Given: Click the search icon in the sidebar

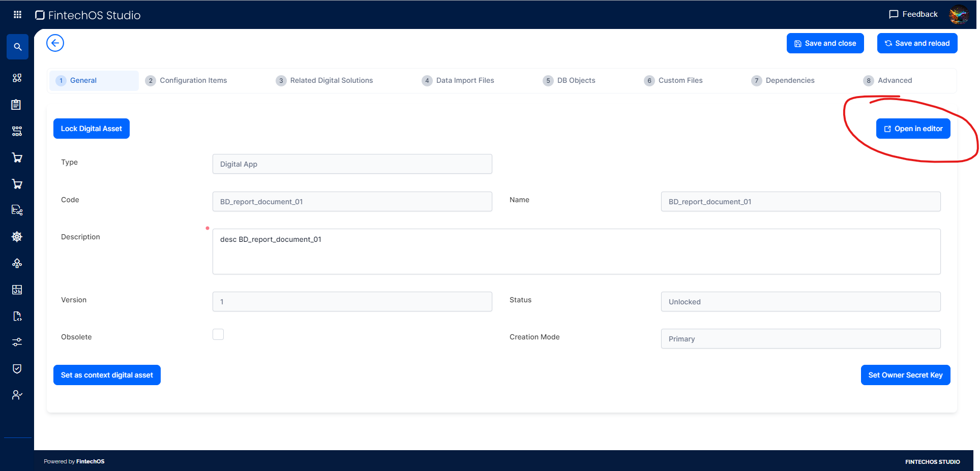Looking at the screenshot, I should (17, 47).
